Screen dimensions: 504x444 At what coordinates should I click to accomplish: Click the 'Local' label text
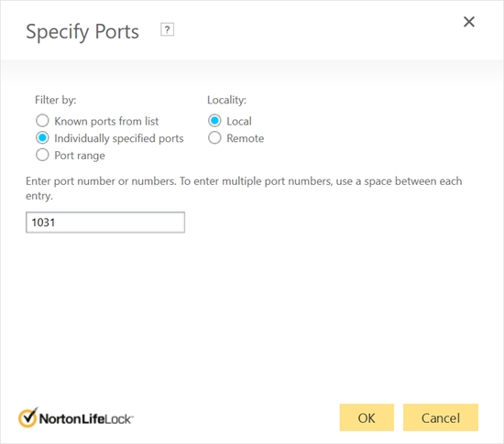(239, 122)
